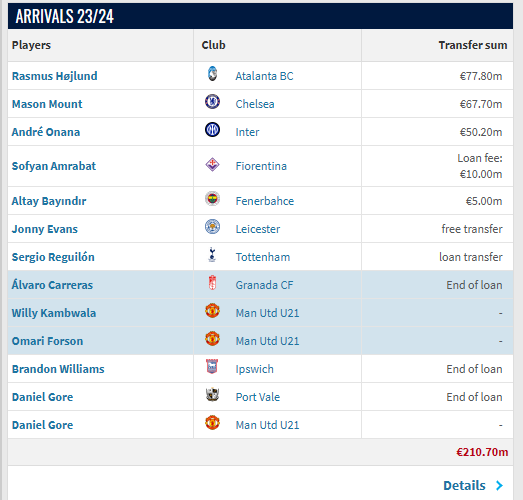Click the Granada CF club crest
This screenshot has height=500, width=523.
(x=212, y=283)
